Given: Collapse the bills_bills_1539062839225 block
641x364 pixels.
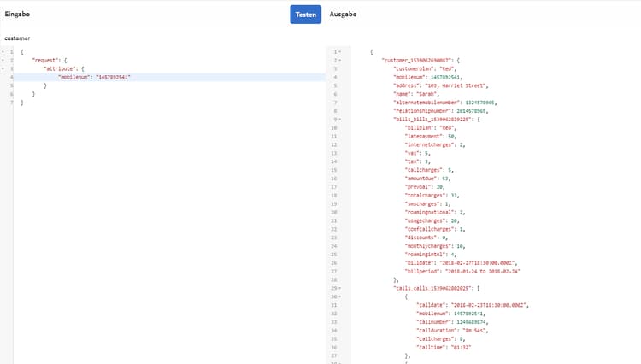Looking at the screenshot, I should 341,118.
